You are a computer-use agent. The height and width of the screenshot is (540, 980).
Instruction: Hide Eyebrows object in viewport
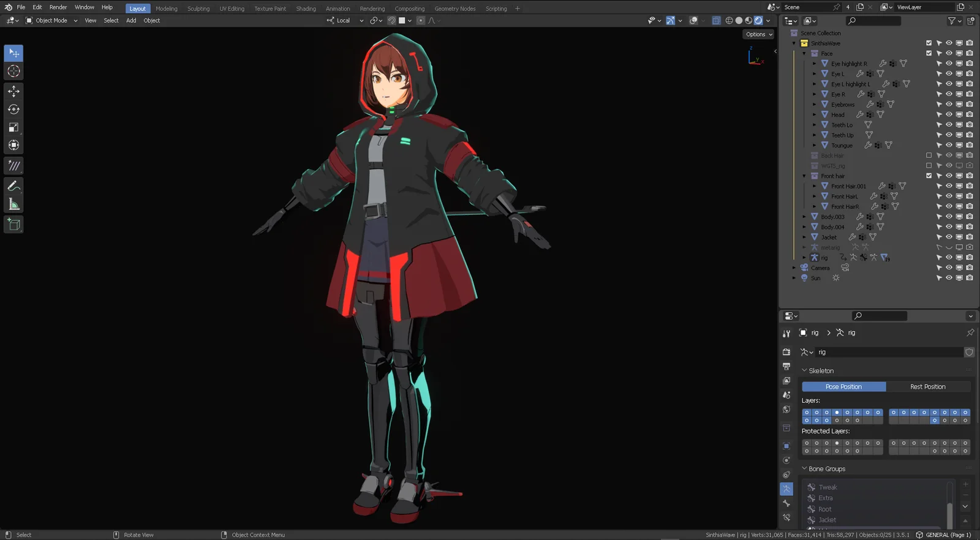949,104
